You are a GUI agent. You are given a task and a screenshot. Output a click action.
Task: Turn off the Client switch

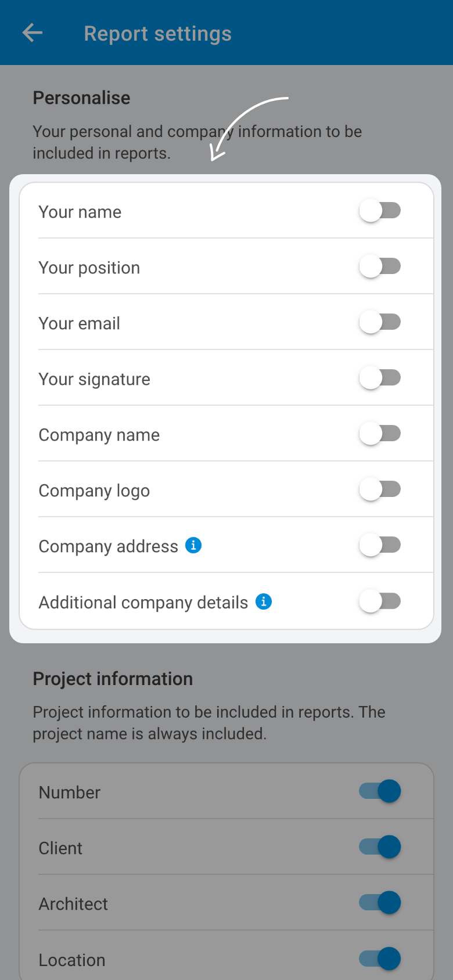[x=380, y=847]
